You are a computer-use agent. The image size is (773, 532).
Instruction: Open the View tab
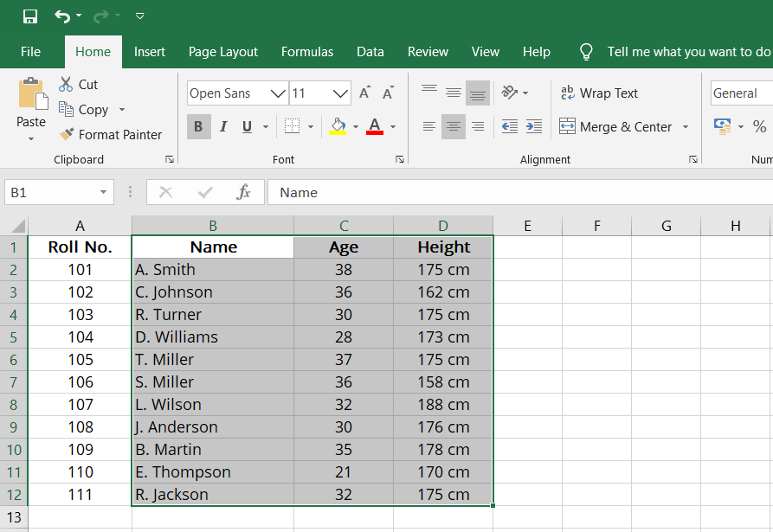[485, 52]
